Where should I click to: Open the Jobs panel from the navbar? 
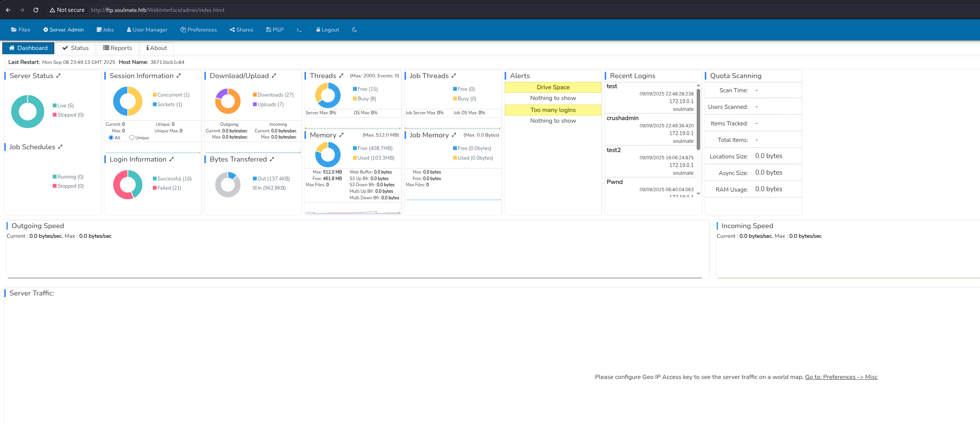click(x=105, y=30)
